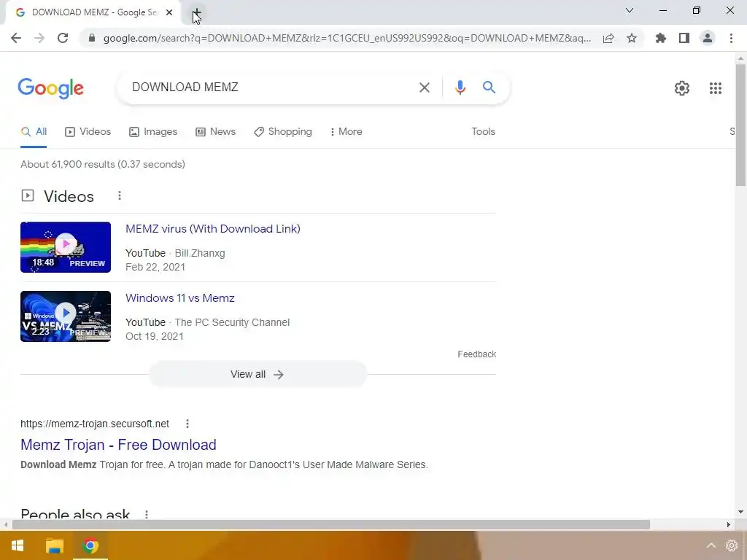Click scroll right arrow on horizontal bar
Screen dimensions: 747x560
[x=729, y=525]
